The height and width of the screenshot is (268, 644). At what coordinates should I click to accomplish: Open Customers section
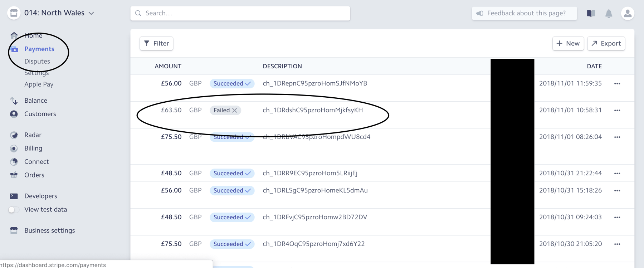click(40, 114)
